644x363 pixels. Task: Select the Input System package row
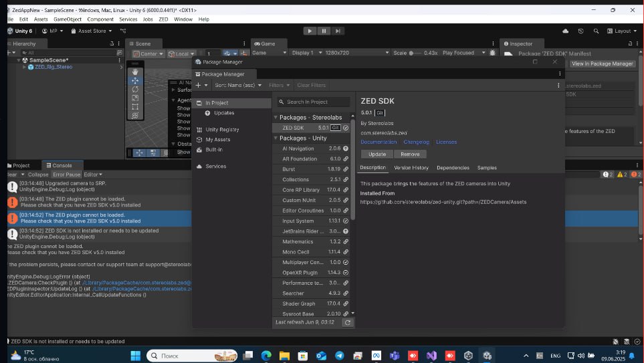[x=312, y=221]
